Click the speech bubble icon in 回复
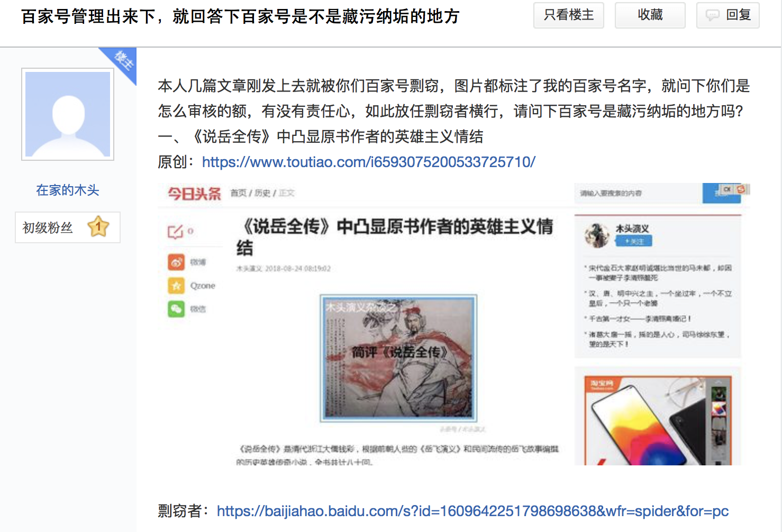Image resolution: width=782 pixels, height=532 pixels. pyautogui.click(x=713, y=15)
